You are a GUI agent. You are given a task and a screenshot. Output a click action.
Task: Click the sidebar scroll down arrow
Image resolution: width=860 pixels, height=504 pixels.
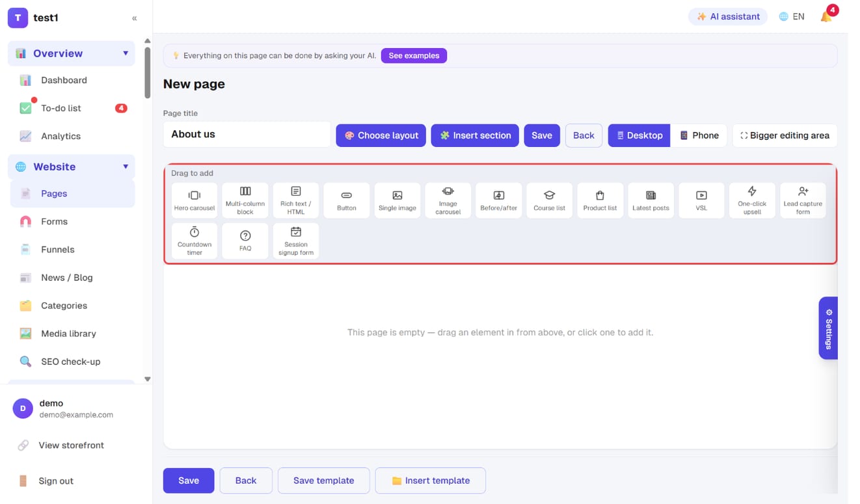tap(147, 379)
